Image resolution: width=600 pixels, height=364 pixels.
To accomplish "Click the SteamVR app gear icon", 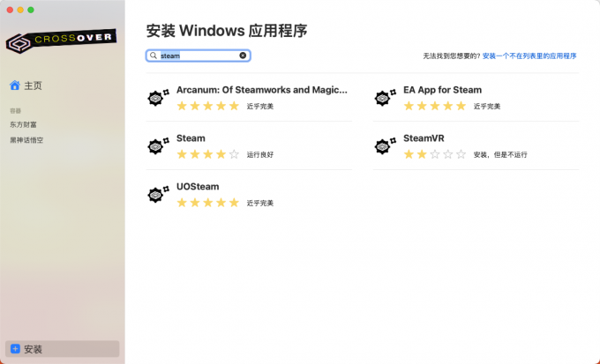I will pyautogui.click(x=386, y=145).
